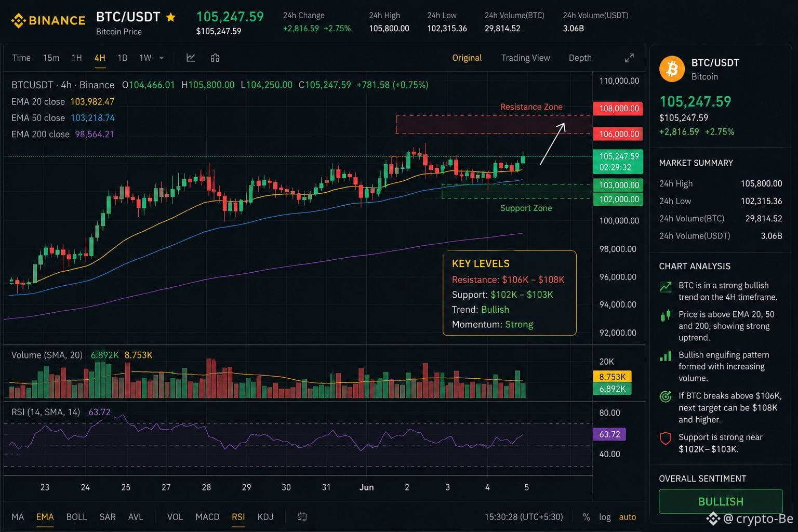Click the 28 date label on time axis
The height and width of the screenshot is (532, 798).
point(206,487)
